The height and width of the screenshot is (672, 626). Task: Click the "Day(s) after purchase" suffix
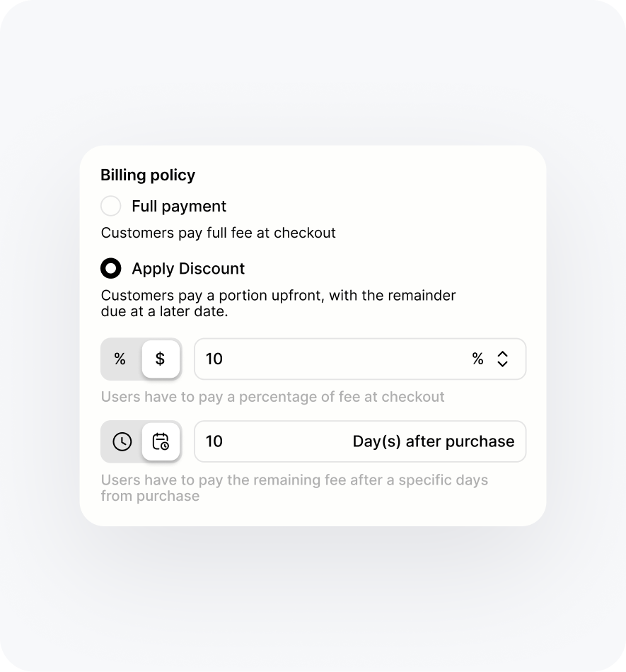434,442
